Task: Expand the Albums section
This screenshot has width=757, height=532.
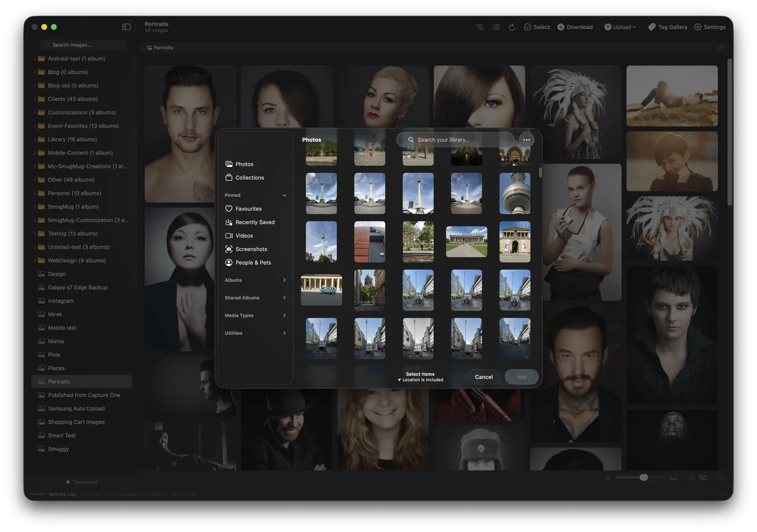Action: click(x=255, y=280)
